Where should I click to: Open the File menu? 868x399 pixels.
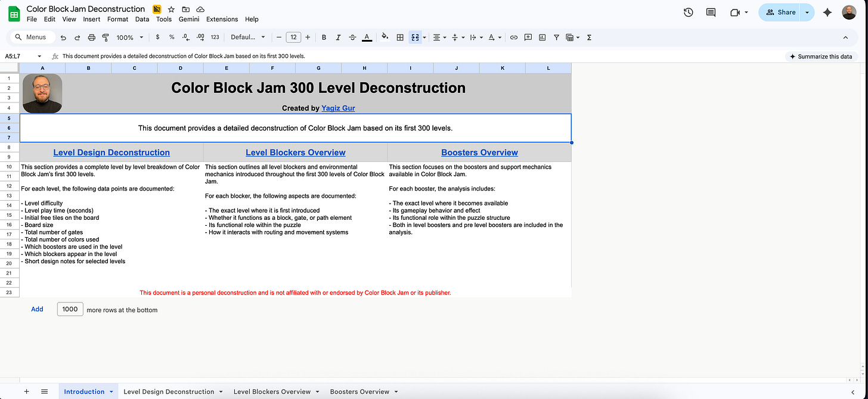[x=32, y=19]
